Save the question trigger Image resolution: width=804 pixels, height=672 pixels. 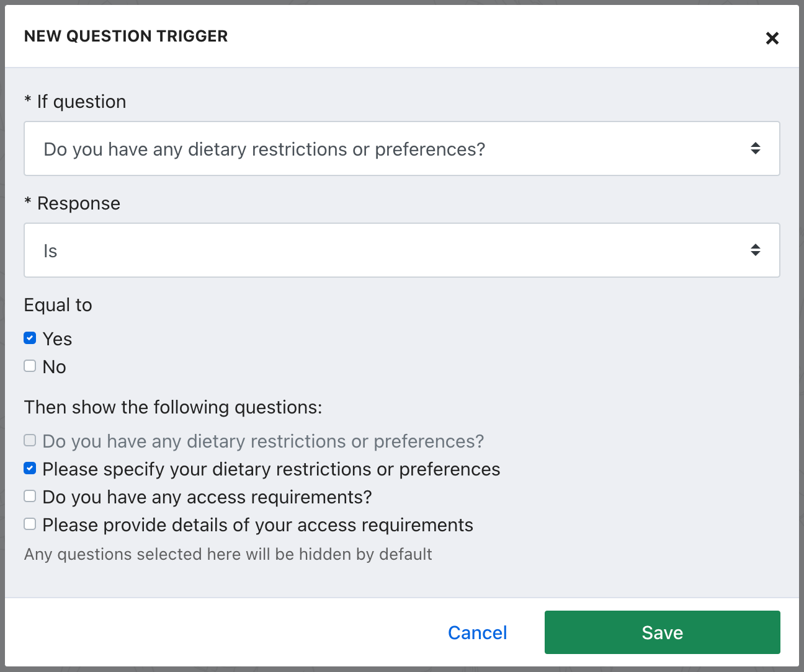[x=662, y=632]
